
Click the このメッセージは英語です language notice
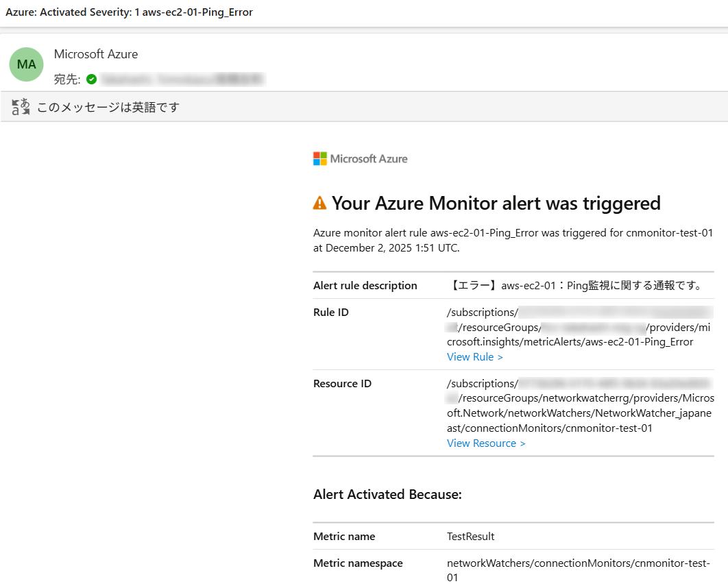pos(108,108)
